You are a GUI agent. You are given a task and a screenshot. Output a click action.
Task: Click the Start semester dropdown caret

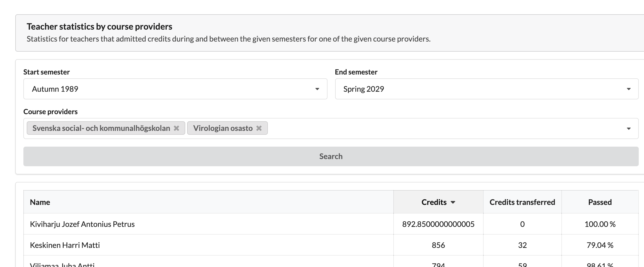(317, 89)
